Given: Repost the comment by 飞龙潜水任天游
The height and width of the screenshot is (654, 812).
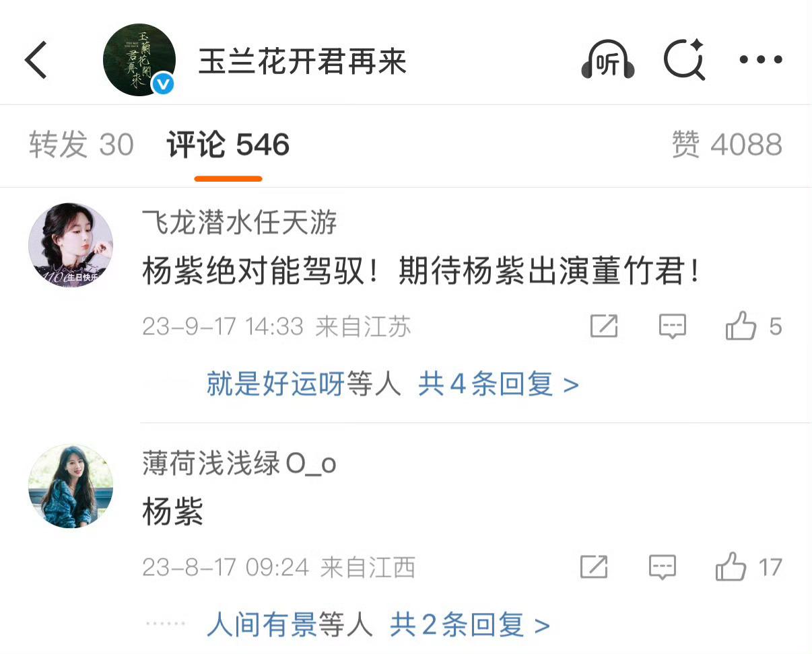Looking at the screenshot, I should point(604,326).
